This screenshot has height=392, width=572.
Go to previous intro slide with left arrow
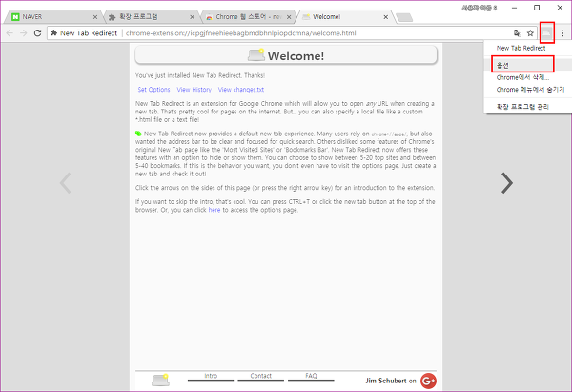[x=65, y=183]
